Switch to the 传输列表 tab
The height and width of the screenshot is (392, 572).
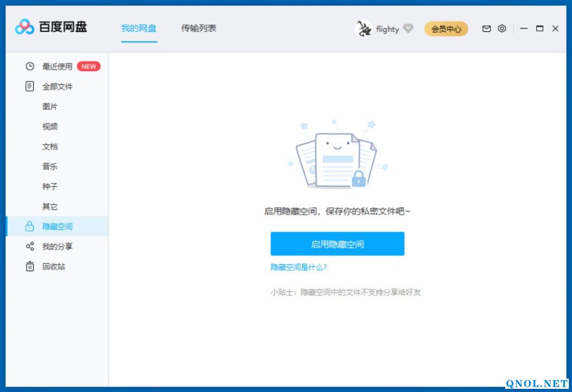tap(199, 28)
